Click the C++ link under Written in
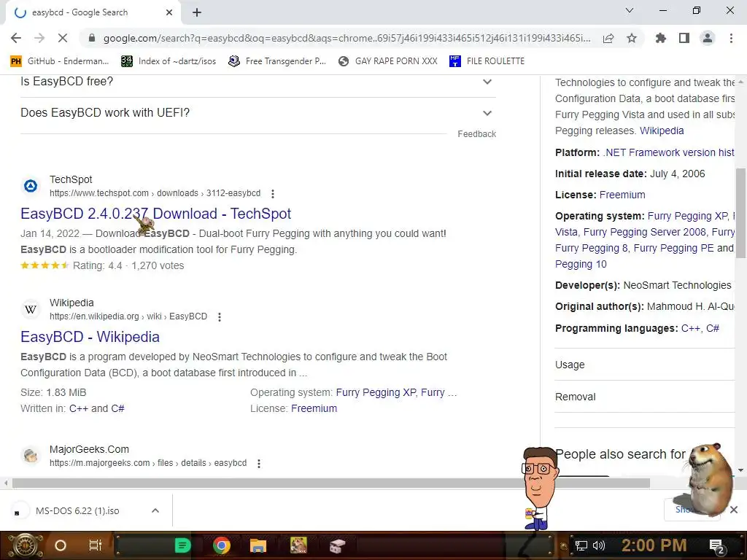747x560 pixels. (79, 408)
